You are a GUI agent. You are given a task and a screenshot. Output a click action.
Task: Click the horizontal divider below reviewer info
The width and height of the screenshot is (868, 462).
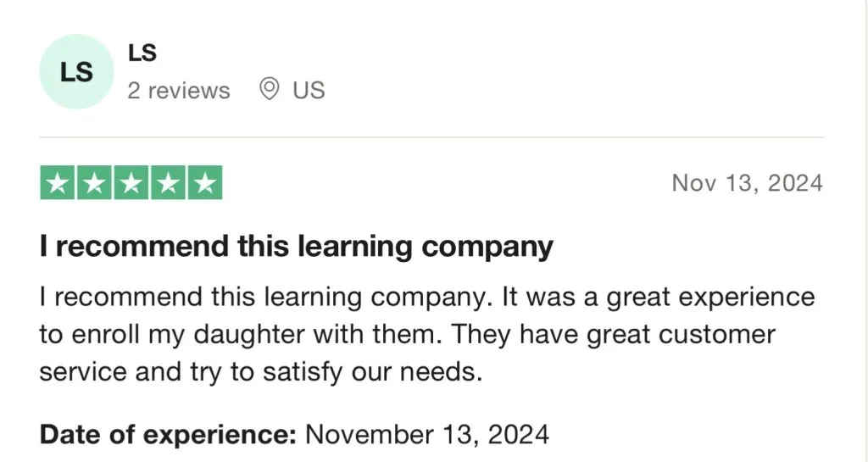pyautogui.click(x=431, y=137)
